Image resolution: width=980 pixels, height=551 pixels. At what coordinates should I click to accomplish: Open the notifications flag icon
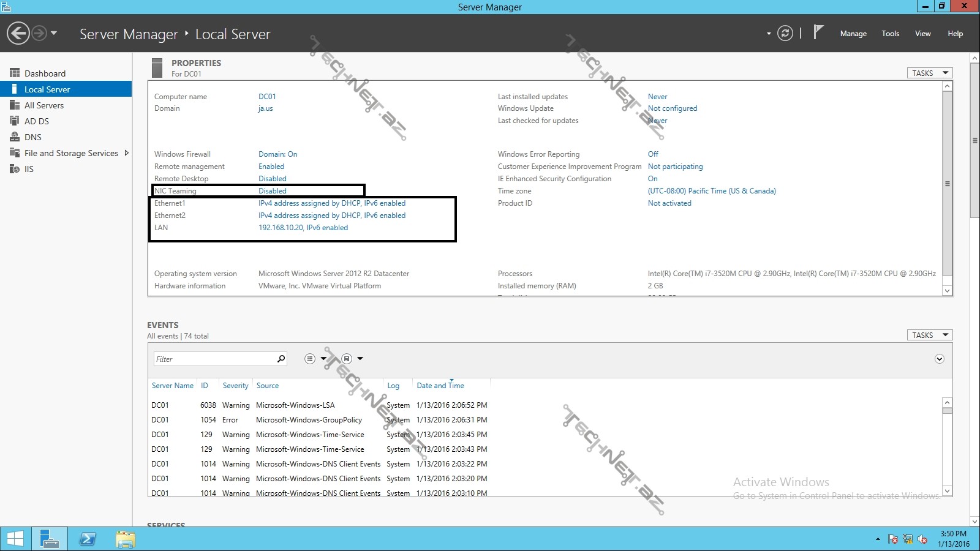(818, 32)
